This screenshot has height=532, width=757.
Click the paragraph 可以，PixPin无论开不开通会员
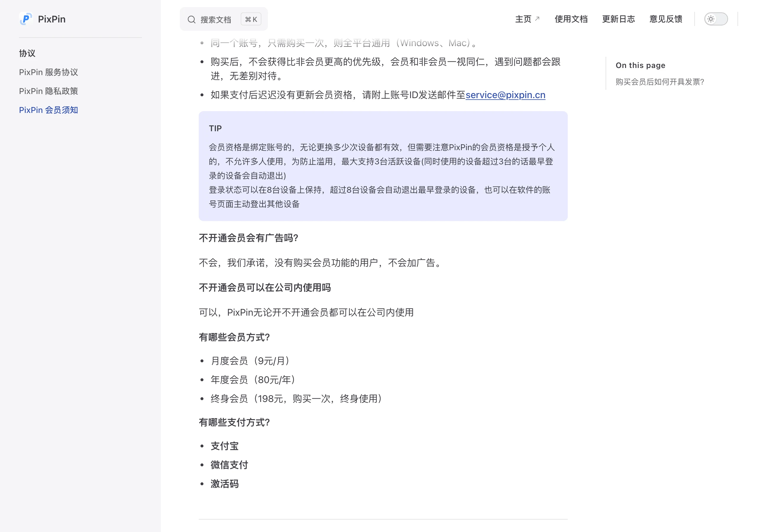click(306, 312)
